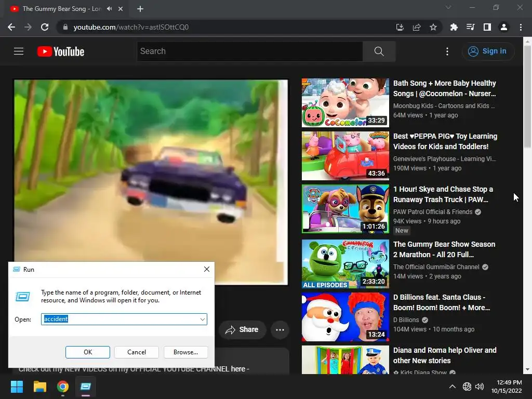Viewport: 532px width, 399px height.
Task: Open D Billions Santa Claus thumbnail
Action: (x=345, y=317)
